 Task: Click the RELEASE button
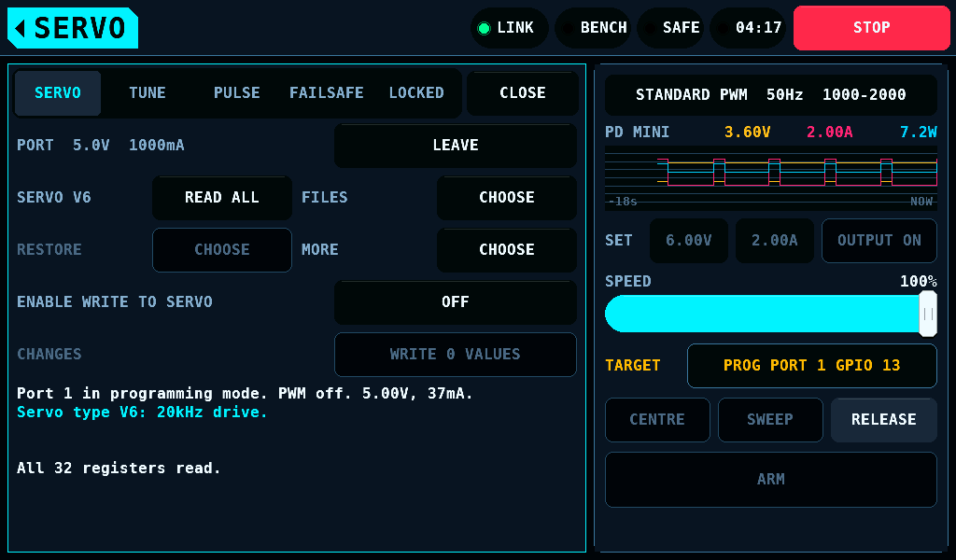[x=883, y=420]
